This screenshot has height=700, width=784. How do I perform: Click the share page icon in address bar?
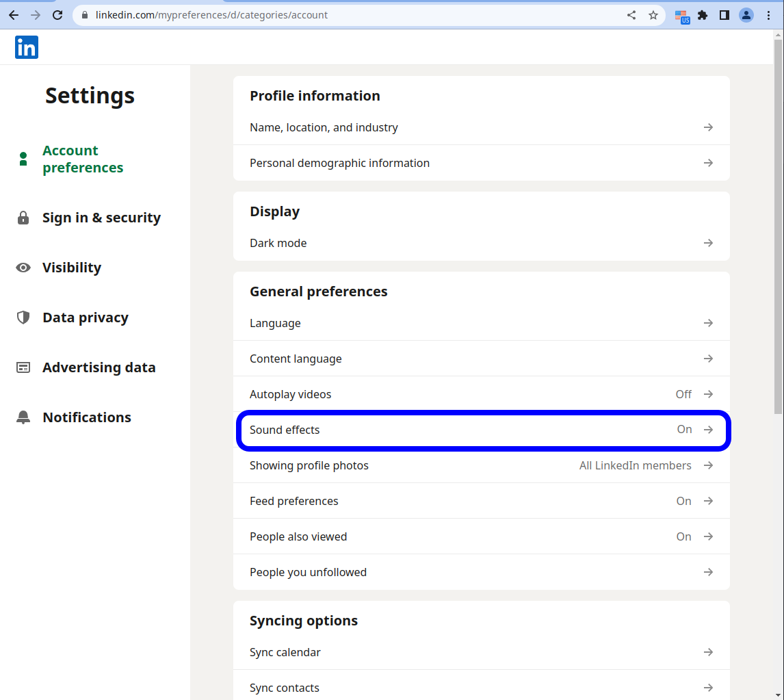coord(631,15)
